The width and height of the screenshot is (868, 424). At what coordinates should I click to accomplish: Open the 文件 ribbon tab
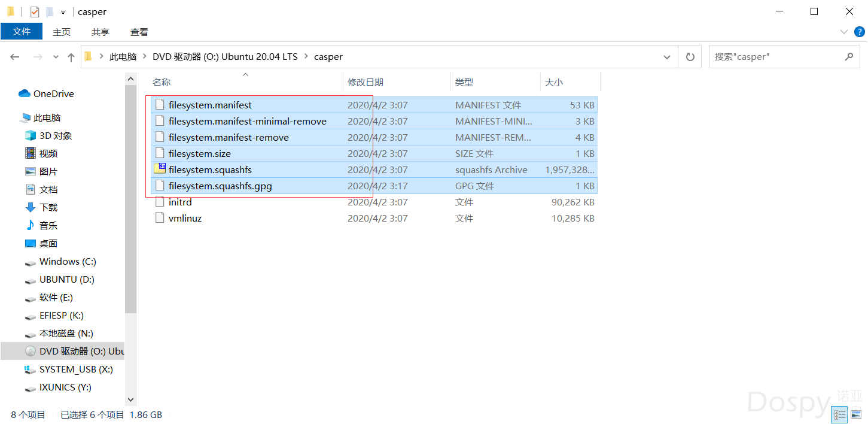click(22, 32)
